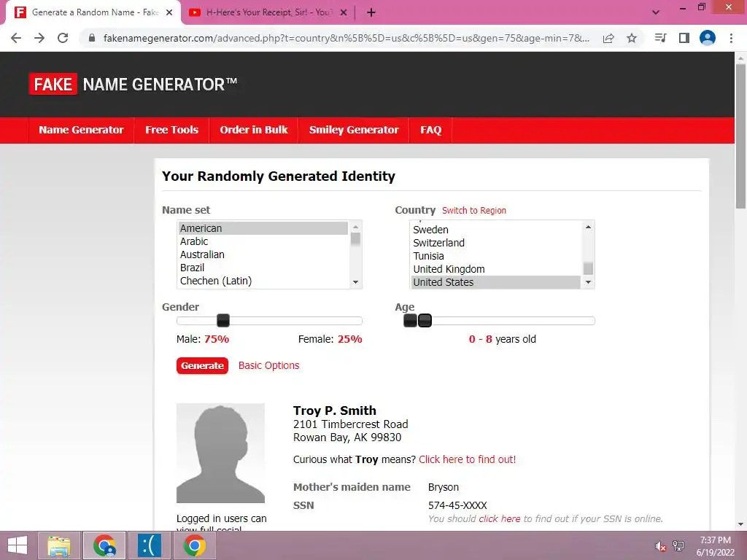Open the Windows Start menu
Viewport: 747px width, 560px height.
click(x=18, y=545)
